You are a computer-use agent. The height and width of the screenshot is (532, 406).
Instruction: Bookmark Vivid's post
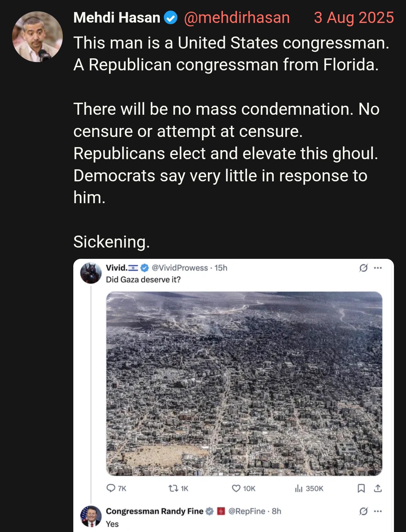pos(361,488)
